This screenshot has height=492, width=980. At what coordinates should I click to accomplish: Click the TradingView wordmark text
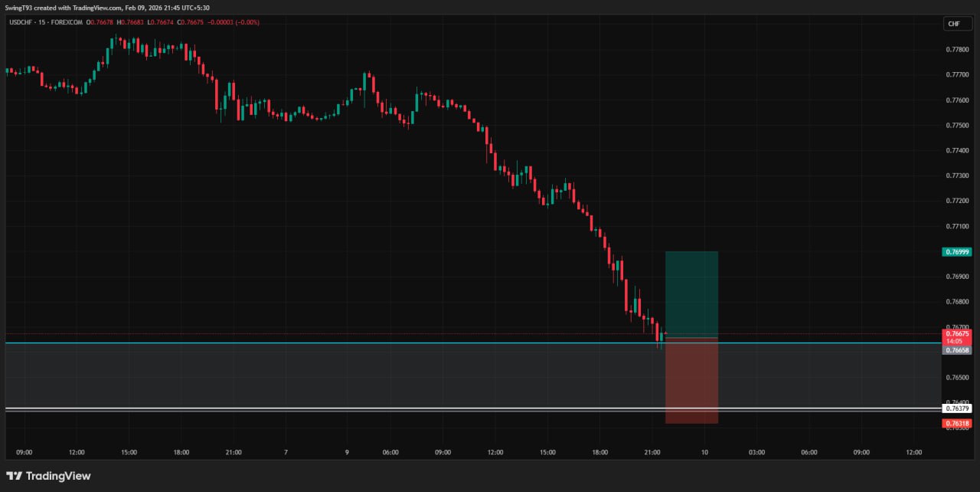58,476
